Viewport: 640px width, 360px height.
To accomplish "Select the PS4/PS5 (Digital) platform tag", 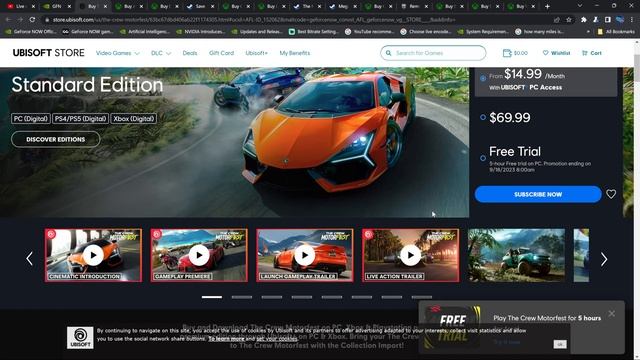I will click(x=80, y=119).
